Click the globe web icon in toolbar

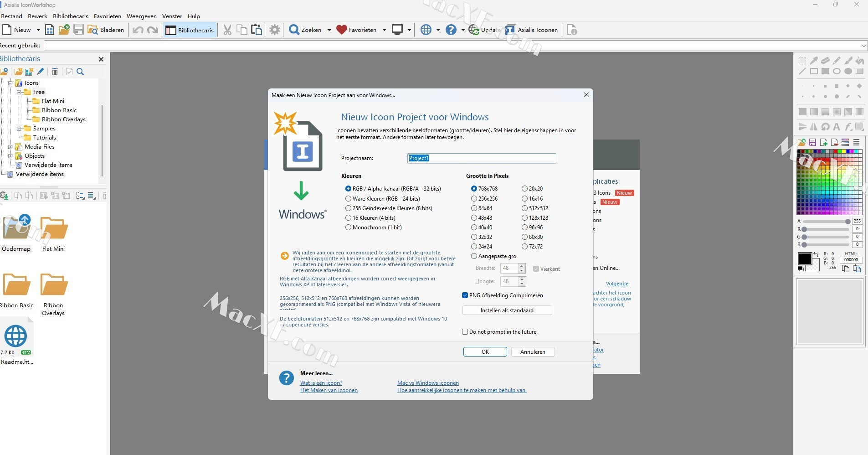pos(426,30)
